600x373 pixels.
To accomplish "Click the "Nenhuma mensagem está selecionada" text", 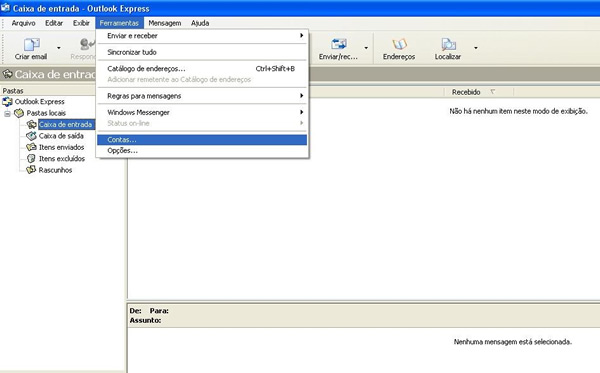I will pos(513,342).
